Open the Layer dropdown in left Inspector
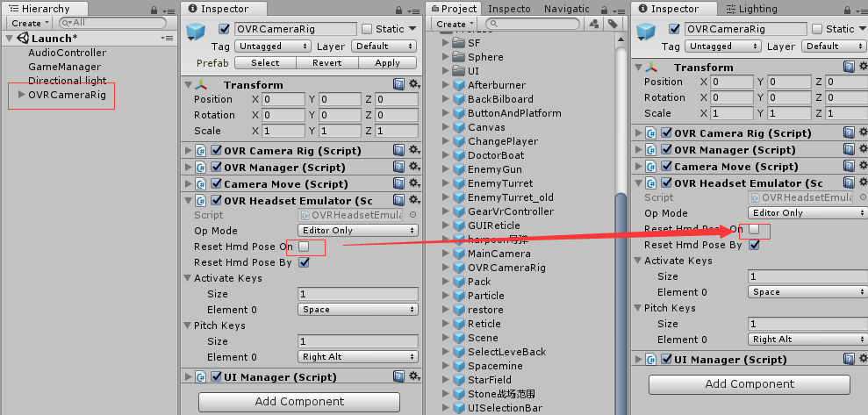 pos(384,46)
